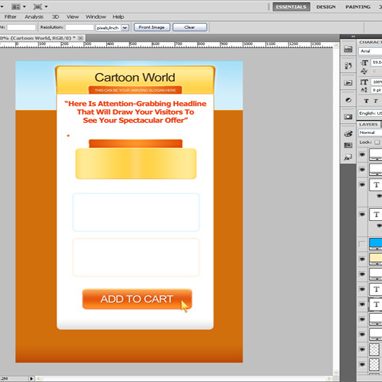
Task: Click the Resolution input field
Action: (79, 27)
